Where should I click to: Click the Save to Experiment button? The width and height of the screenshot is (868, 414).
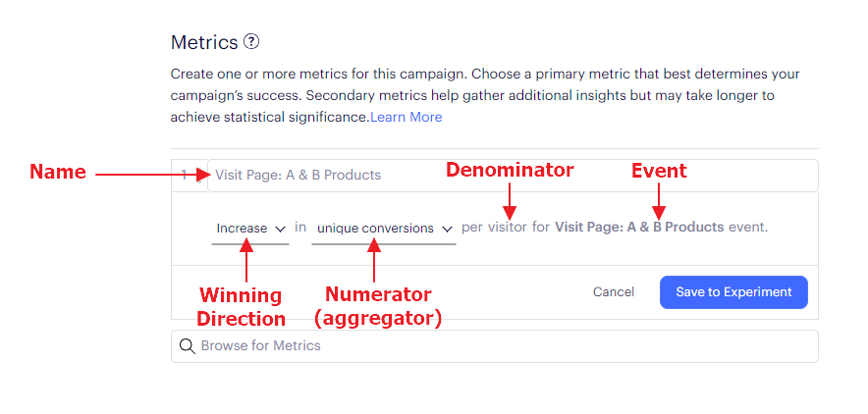[x=733, y=291]
